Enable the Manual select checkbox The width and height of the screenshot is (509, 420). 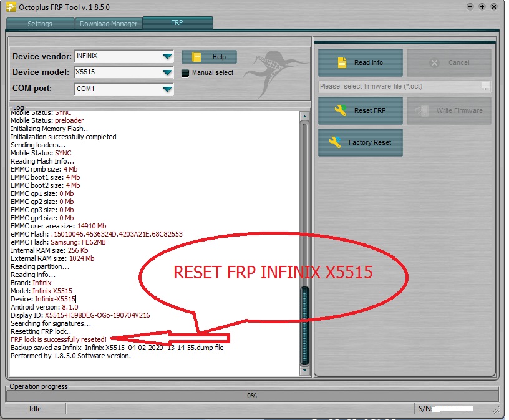185,73
